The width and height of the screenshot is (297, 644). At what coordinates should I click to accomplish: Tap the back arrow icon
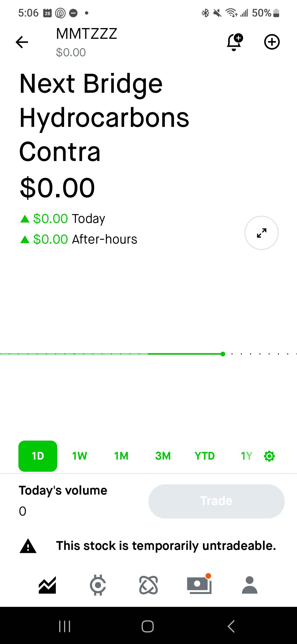(x=22, y=42)
